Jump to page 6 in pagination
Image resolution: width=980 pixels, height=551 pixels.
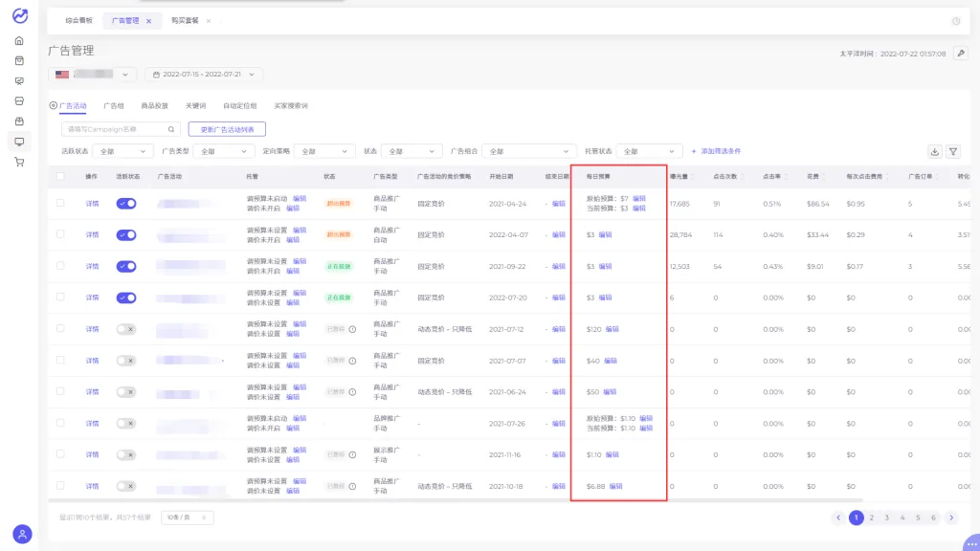(x=933, y=518)
